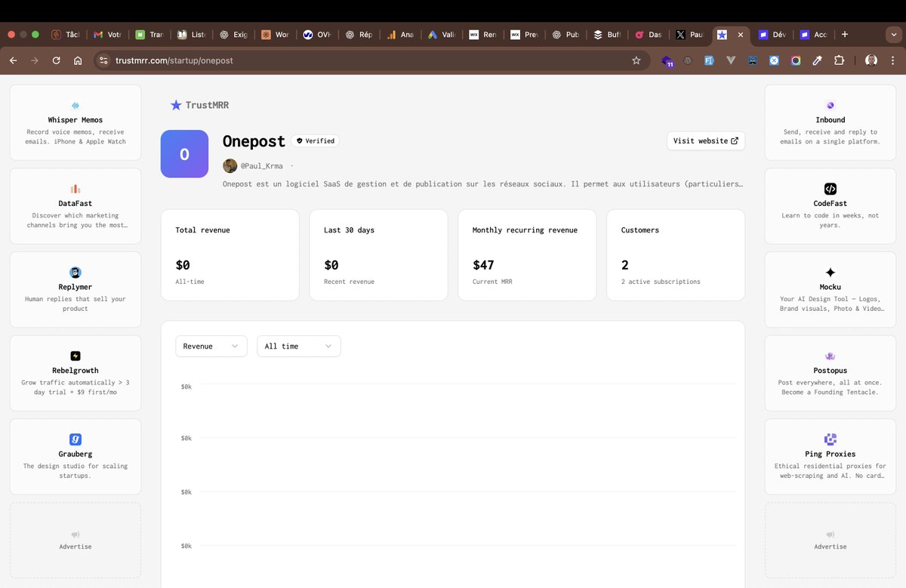This screenshot has height=588, width=906.
Task: Switch to the 'Buff' Buffer tab
Action: pyautogui.click(x=609, y=35)
